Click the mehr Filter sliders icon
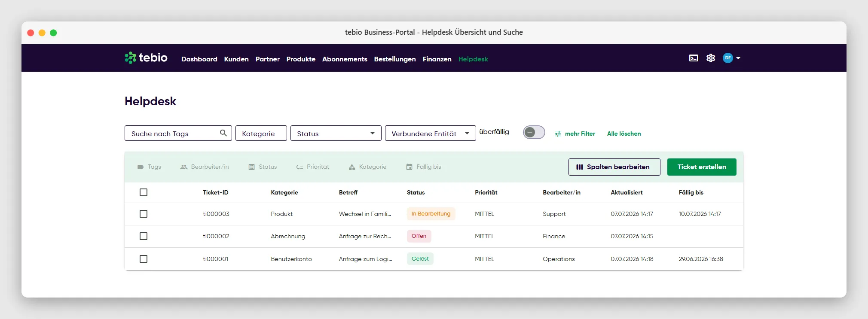 [558, 134]
